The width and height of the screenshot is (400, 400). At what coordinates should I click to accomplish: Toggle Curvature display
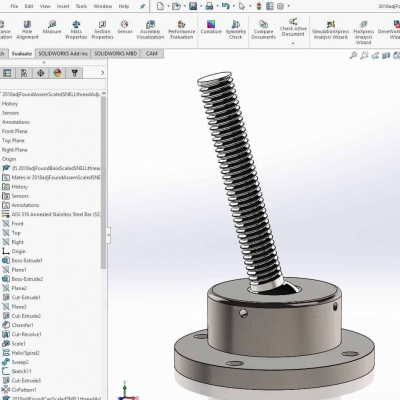point(211,27)
